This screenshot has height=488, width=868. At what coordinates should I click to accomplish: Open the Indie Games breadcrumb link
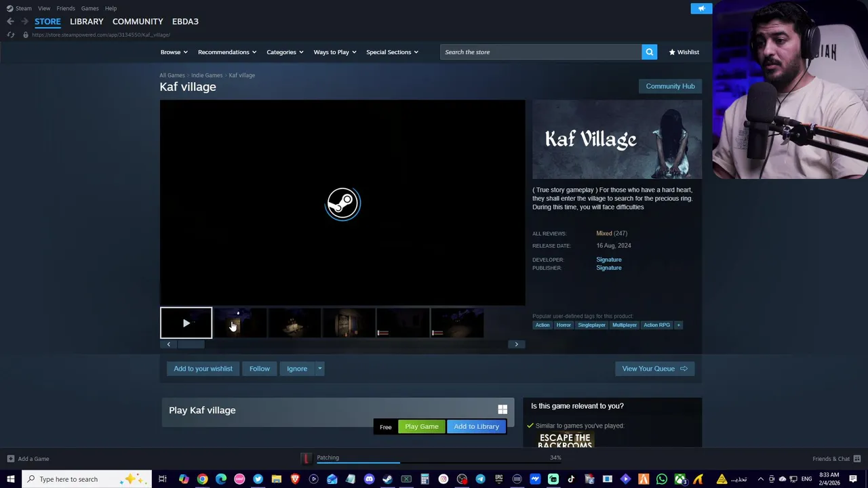[207, 75]
